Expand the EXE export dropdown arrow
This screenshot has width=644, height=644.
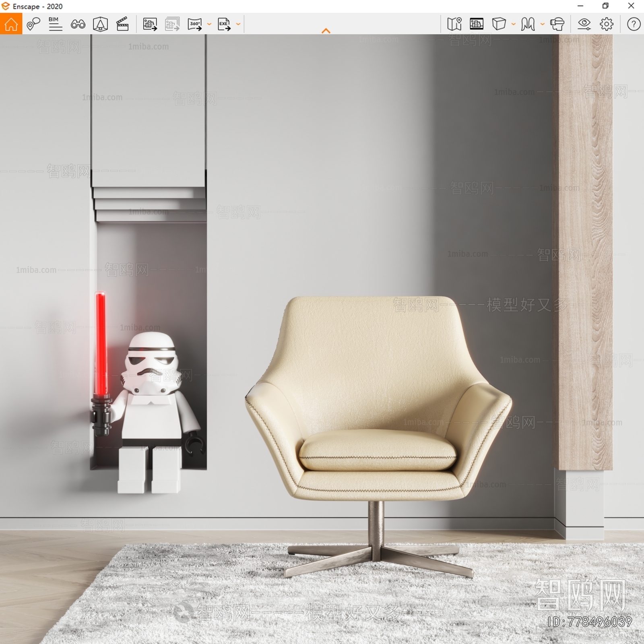click(238, 24)
